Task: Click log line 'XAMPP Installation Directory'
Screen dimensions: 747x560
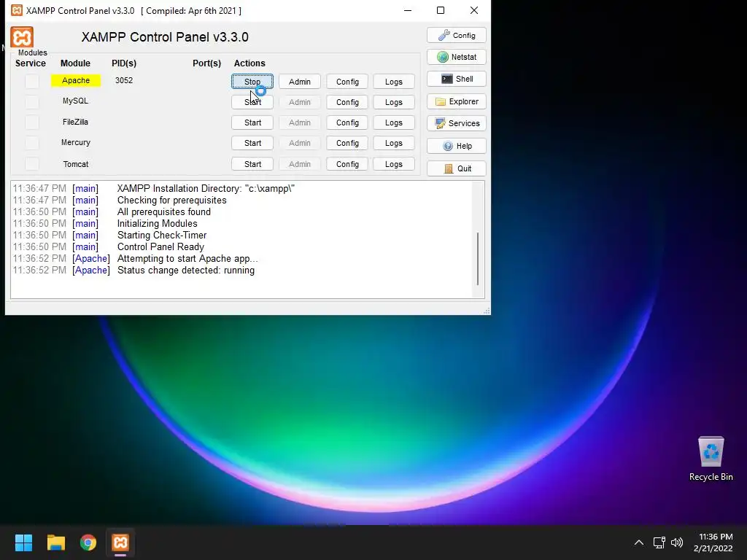Action: 206,189
